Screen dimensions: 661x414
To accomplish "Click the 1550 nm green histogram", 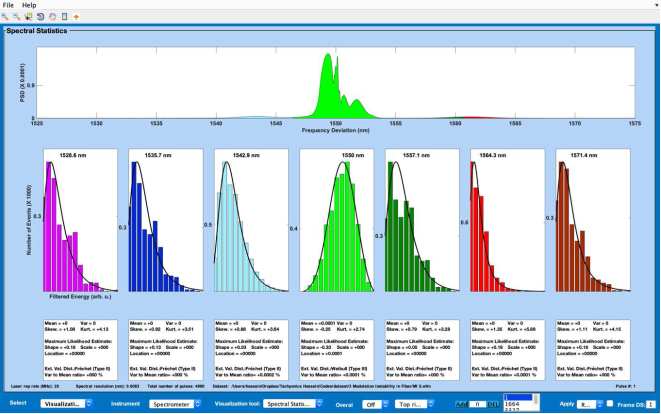I will pyautogui.click(x=341, y=230).
